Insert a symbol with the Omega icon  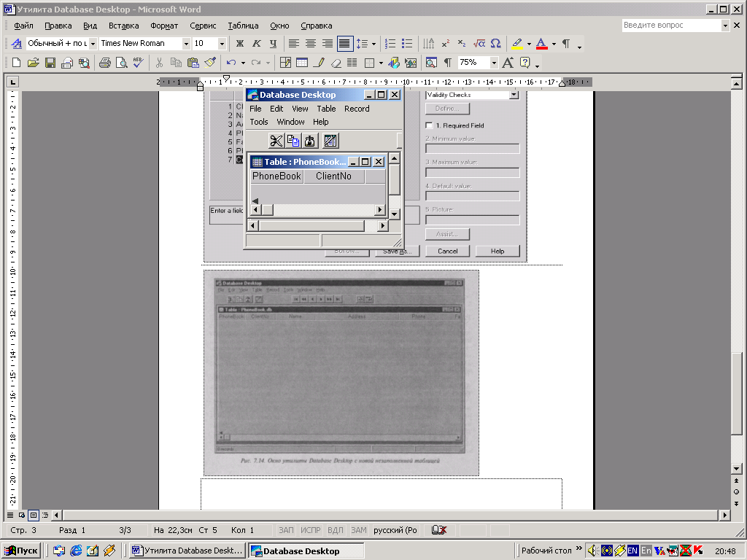coord(495,43)
